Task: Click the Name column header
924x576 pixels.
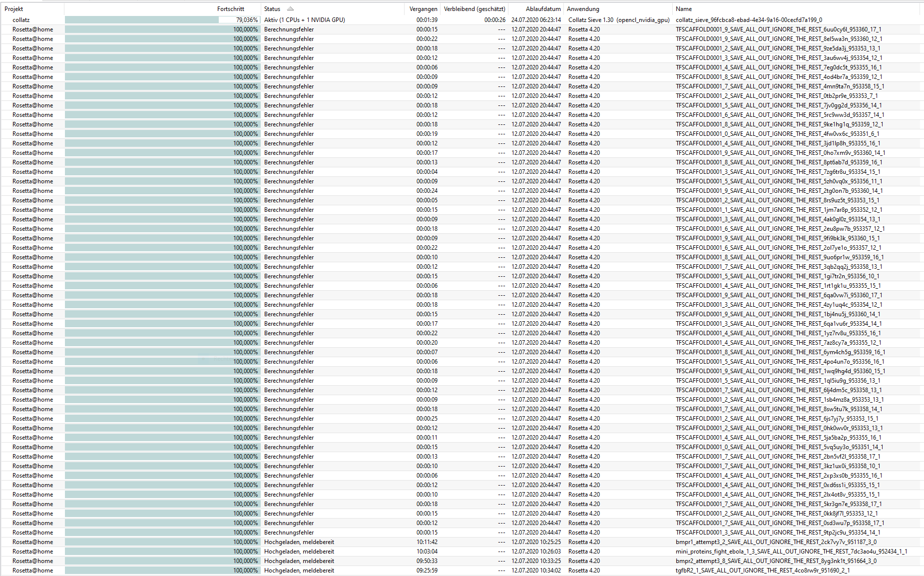Action: [684, 9]
